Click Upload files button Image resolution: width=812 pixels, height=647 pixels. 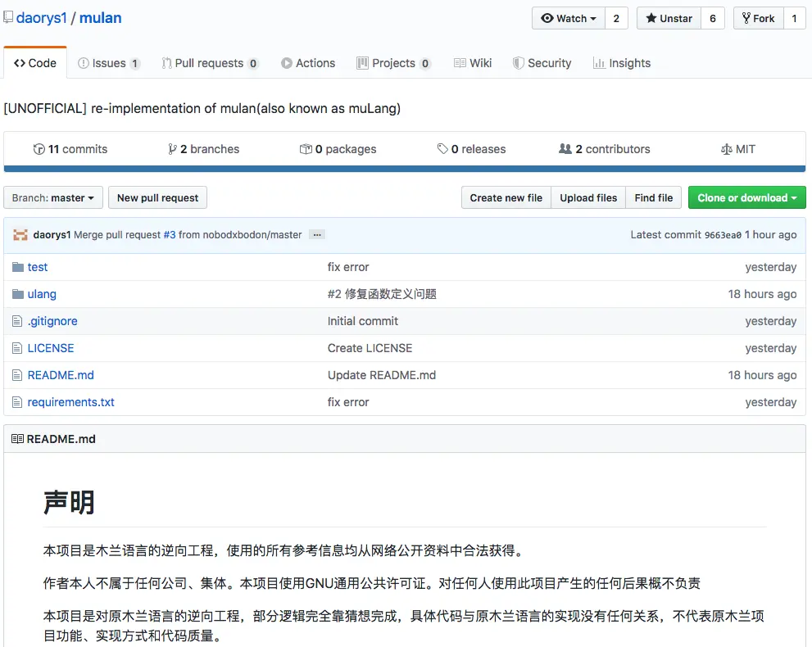point(588,197)
